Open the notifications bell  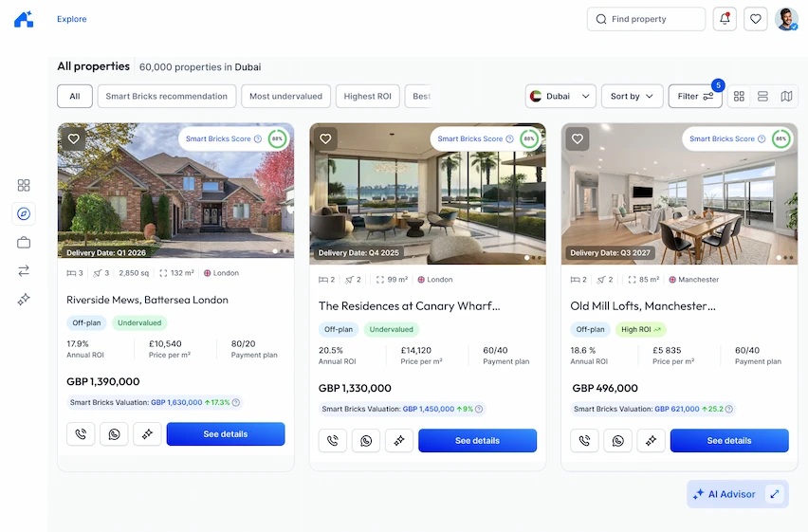tap(725, 19)
